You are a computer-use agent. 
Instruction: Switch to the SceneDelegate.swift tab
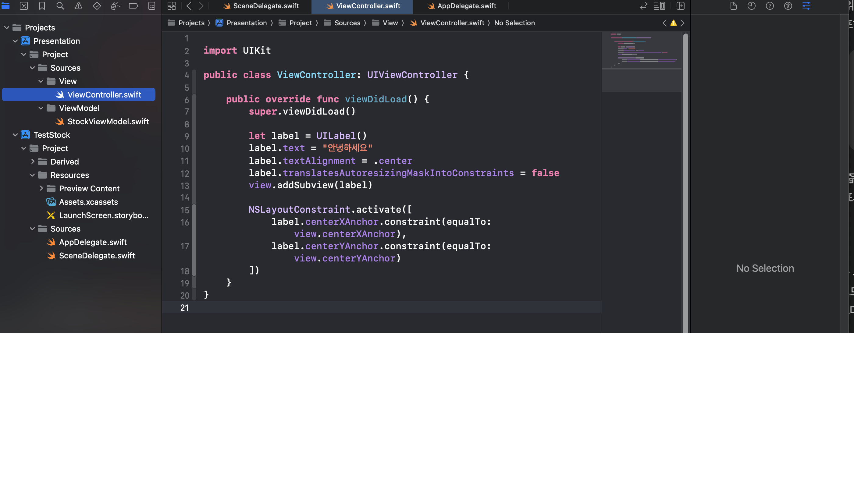pyautogui.click(x=261, y=6)
